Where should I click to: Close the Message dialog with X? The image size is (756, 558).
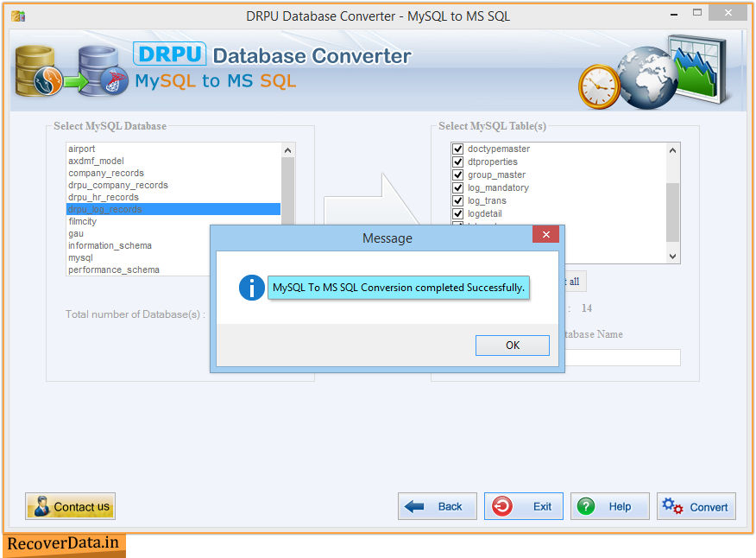(x=545, y=234)
